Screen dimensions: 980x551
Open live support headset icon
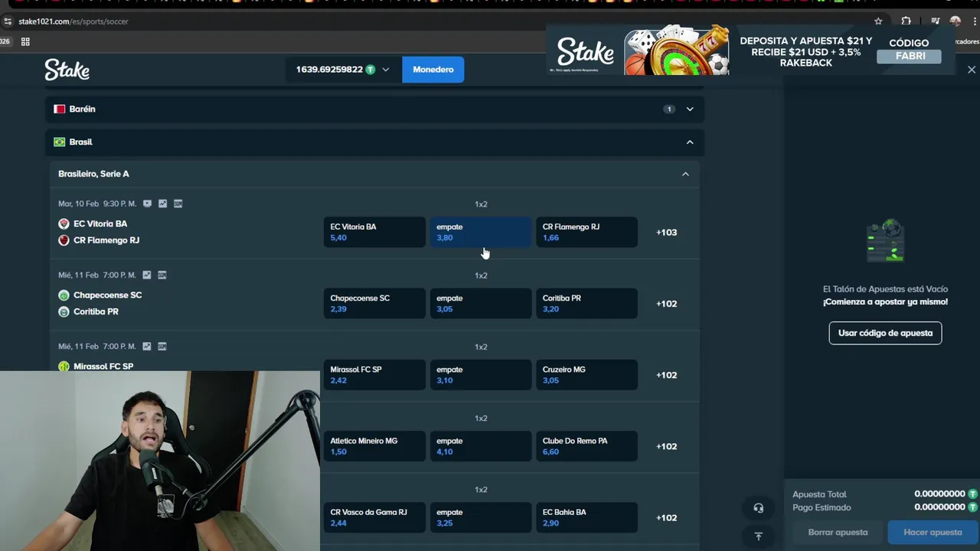tap(758, 508)
